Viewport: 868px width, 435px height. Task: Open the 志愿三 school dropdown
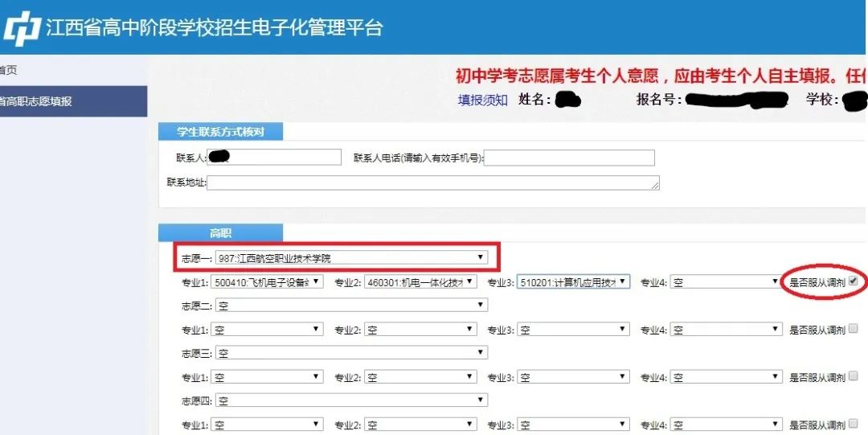point(351,353)
